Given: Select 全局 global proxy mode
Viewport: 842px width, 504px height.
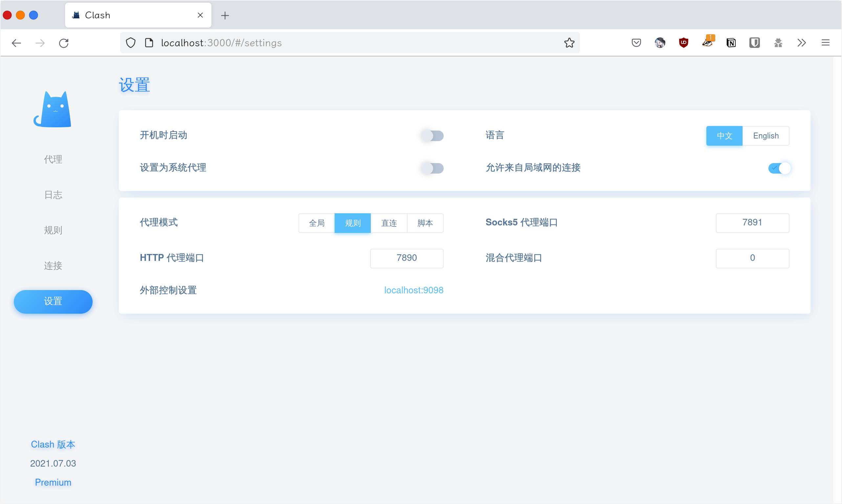Looking at the screenshot, I should click(317, 223).
